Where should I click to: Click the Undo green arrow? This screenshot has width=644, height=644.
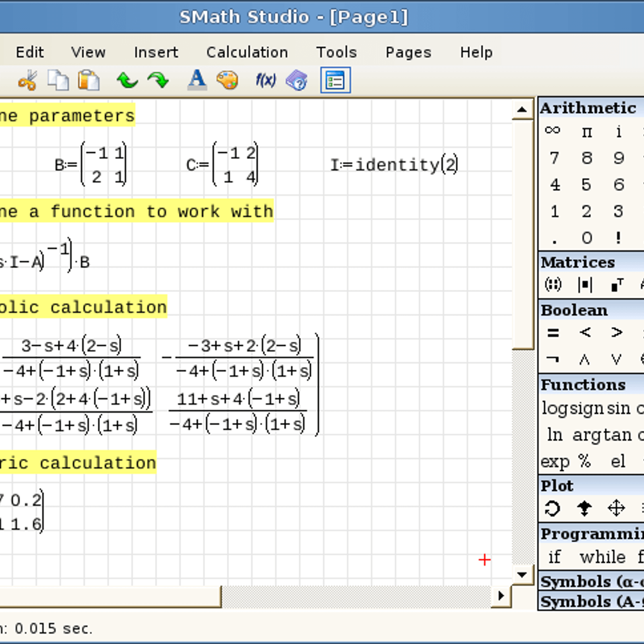tap(127, 80)
